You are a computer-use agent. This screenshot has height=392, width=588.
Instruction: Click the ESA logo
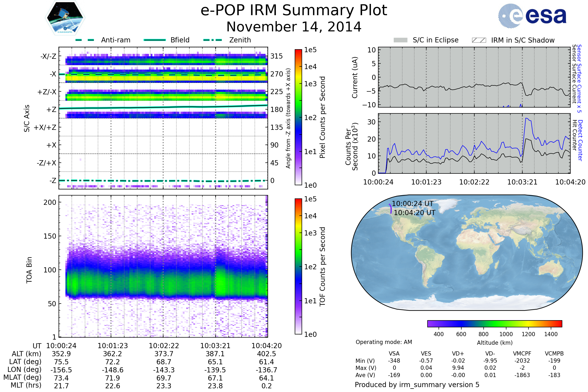point(532,16)
